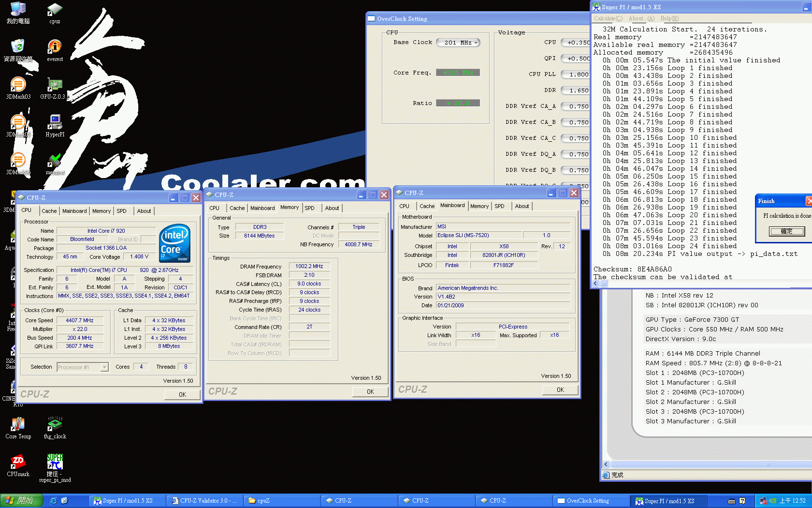Click the QPI Link 3607.7 MHz value
The width and height of the screenshot is (812, 508).
80,346
